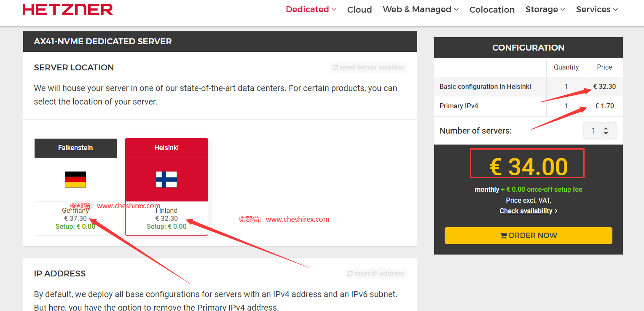Select the Falkenstein location card header
The image size is (644, 311).
coord(75,148)
